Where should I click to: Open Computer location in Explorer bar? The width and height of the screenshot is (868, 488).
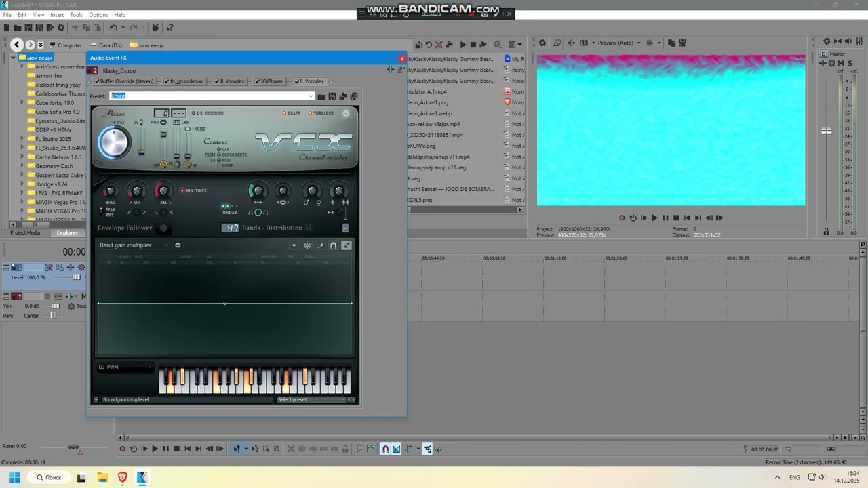pos(65,45)
